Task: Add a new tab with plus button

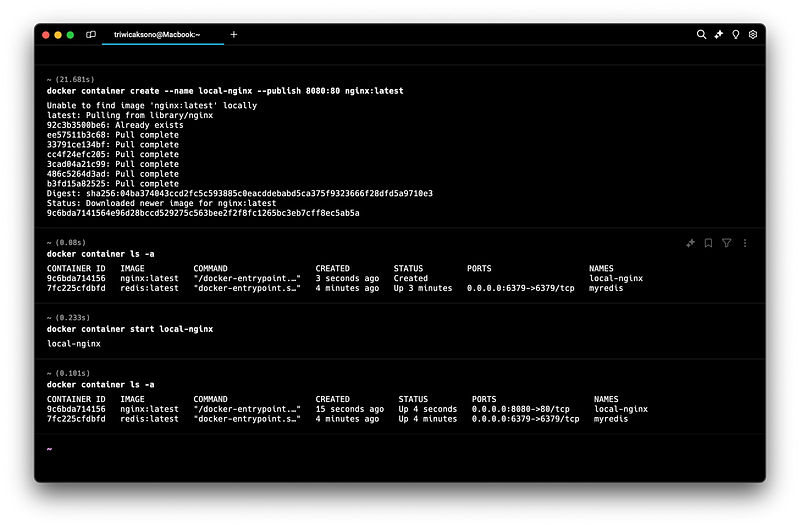Action: (234, 35)
